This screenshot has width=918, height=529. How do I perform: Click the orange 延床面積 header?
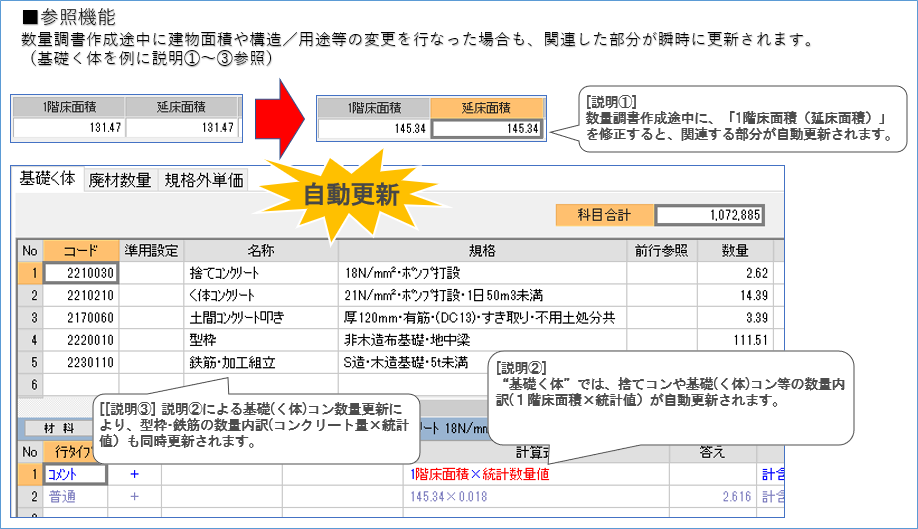[487, 108]
